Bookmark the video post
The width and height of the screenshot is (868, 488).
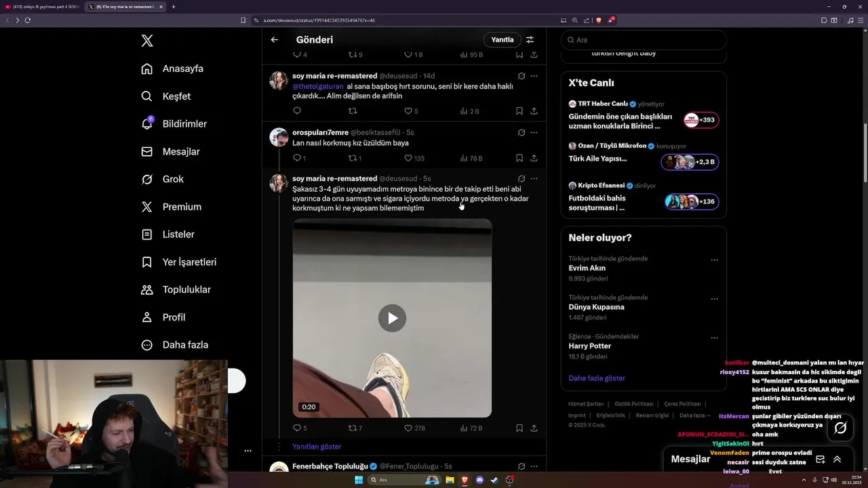519,428
